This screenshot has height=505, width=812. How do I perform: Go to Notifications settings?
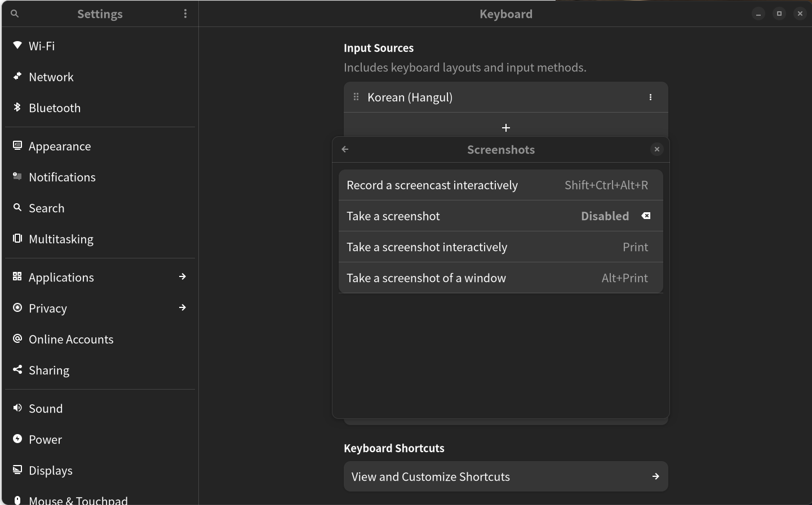(x=100, y=177)
